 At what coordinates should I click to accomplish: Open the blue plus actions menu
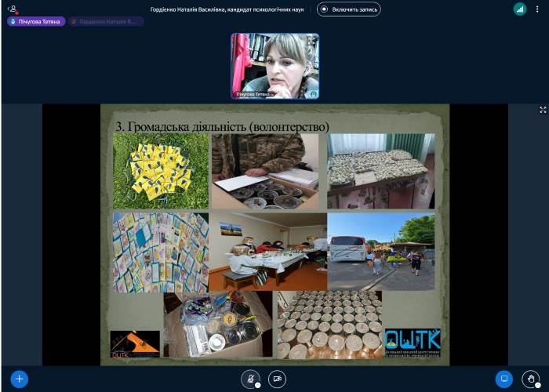20,379
